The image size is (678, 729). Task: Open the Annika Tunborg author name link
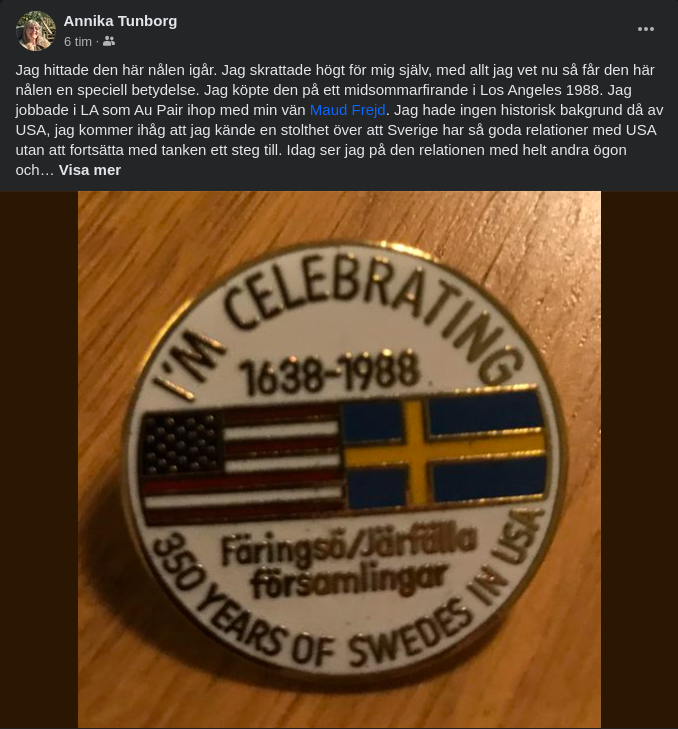(120, 21)
